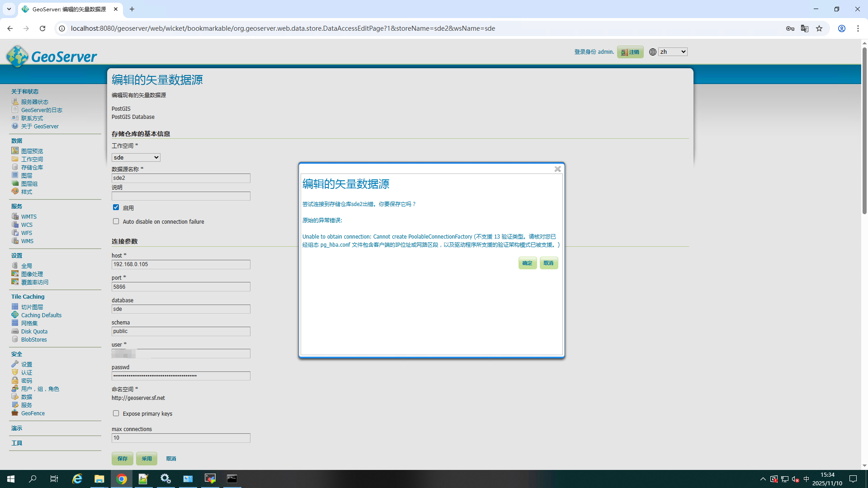Viewport: 868px width, 488px height.
Task: Click the globe language icon next to zh
Action: 652,52
